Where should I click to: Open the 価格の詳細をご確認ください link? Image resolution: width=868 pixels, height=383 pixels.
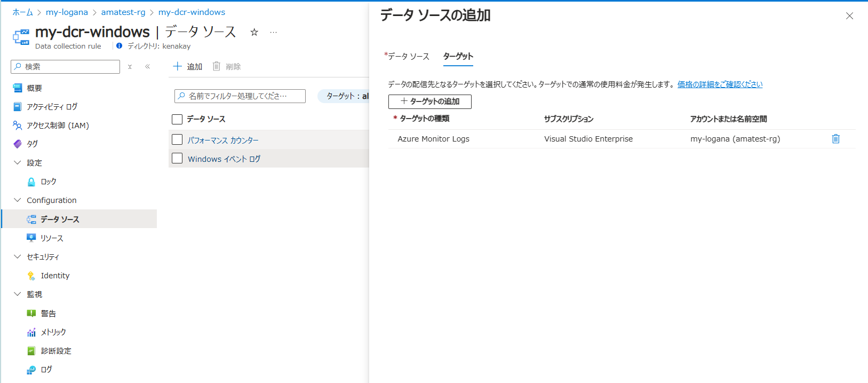click(720, 84)
